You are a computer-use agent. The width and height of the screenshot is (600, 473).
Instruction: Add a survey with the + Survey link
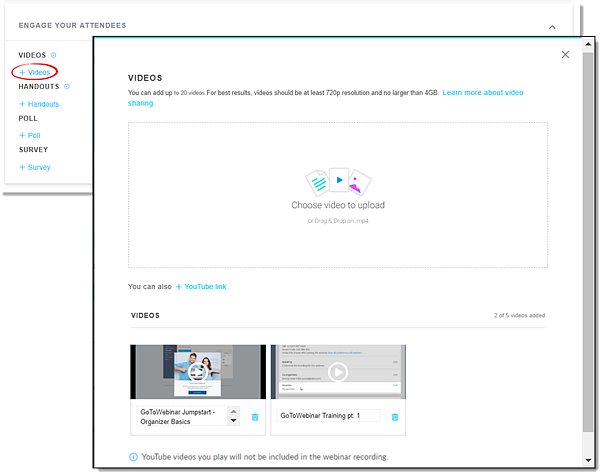(x=35, y=167)
